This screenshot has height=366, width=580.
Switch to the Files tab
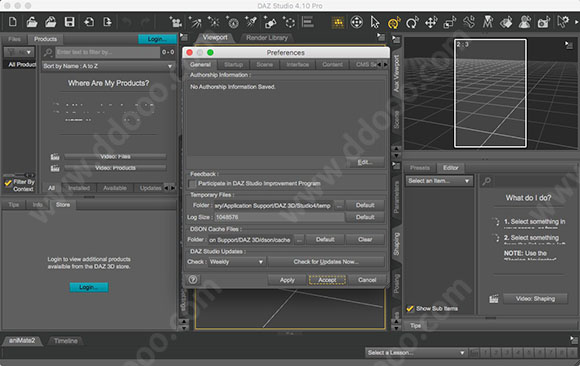[x=14, y=39]
